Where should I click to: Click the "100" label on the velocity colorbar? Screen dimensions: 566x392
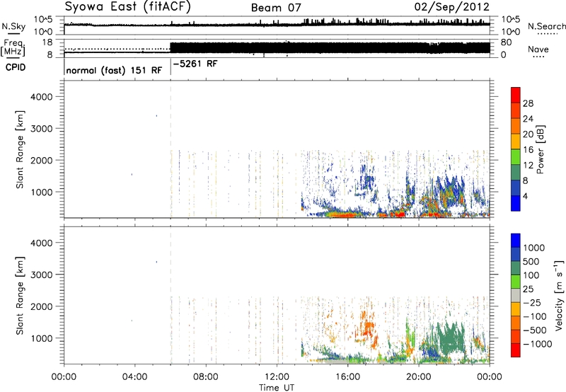click(x=531, y=275)
